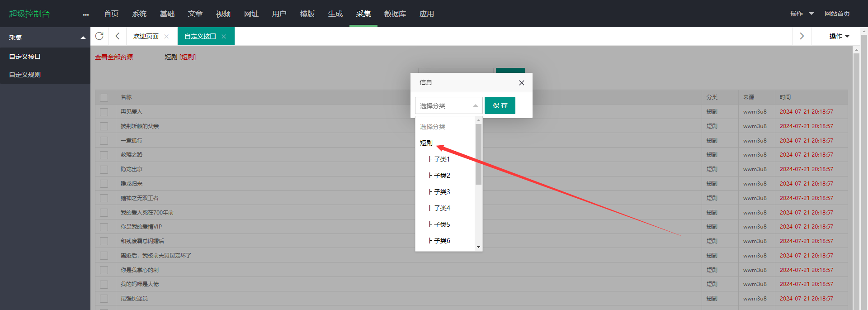
Task: Click the left arrow to scroll tabs back
Action: tap(118, 36)
